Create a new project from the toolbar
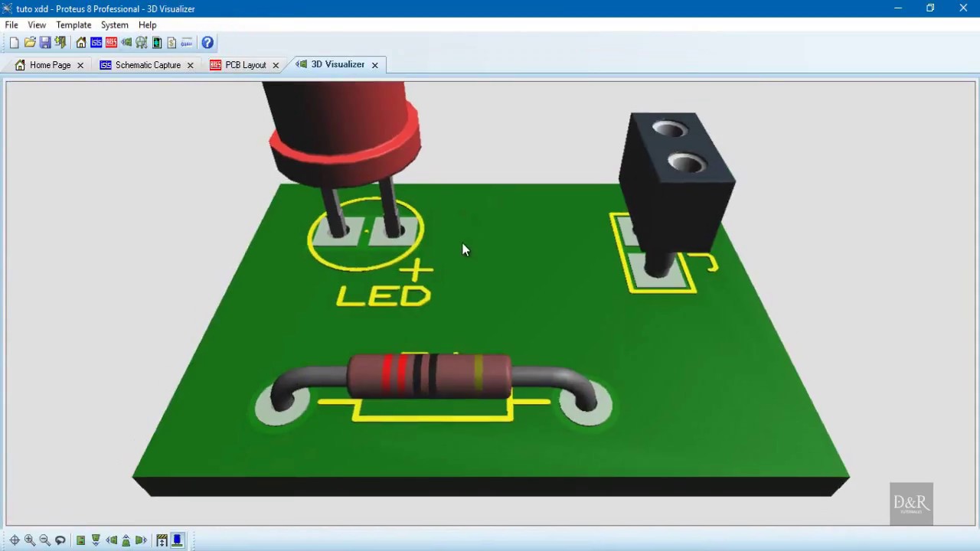 click(x=14, y=43)
